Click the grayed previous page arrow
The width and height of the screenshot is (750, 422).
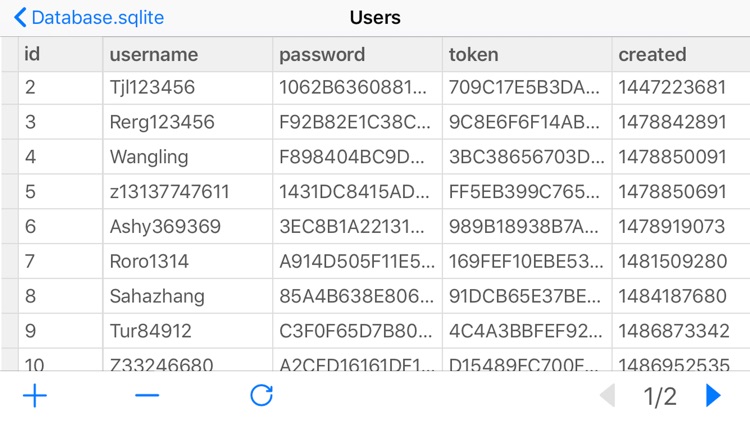tap(607, 396)
